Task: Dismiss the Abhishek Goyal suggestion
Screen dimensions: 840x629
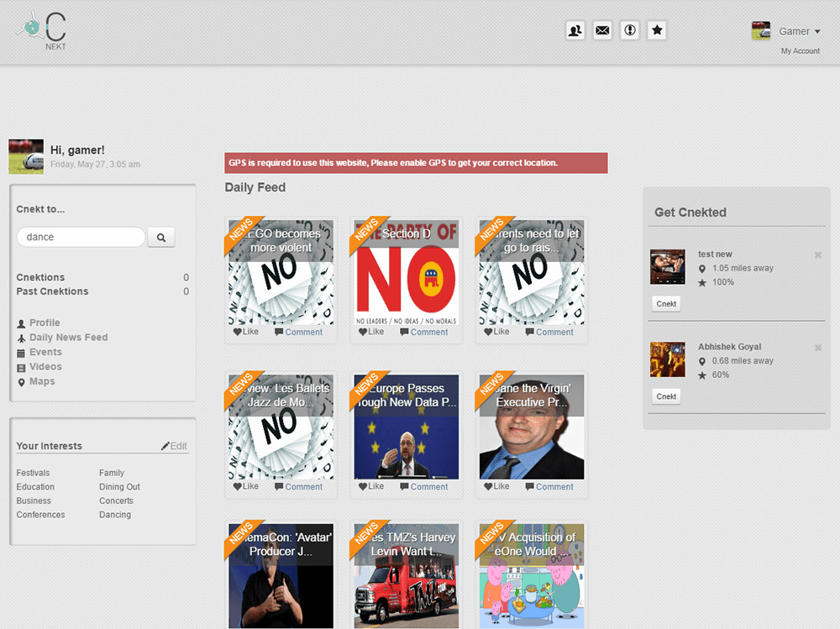Action: point(817,348)
